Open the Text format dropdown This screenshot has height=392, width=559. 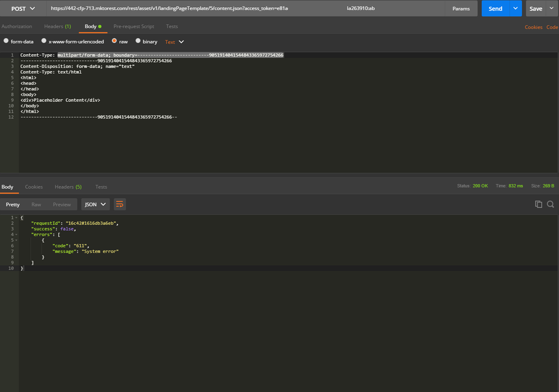175,42
